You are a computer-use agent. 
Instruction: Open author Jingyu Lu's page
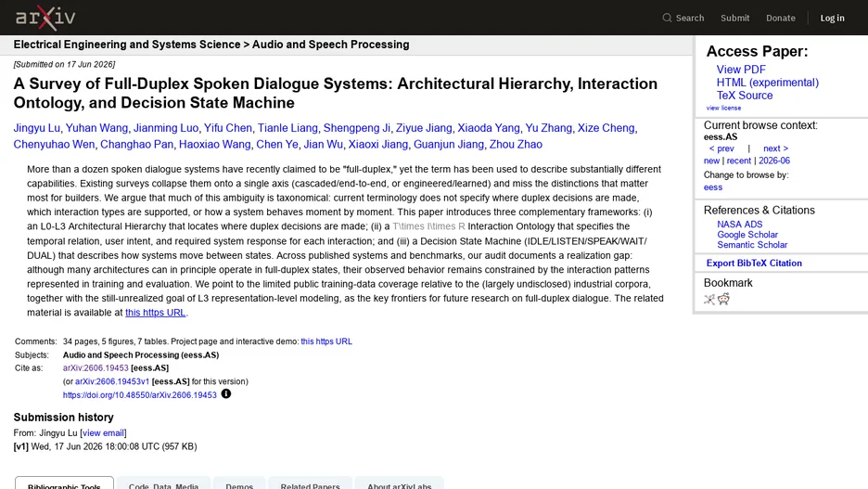point(36,128)
